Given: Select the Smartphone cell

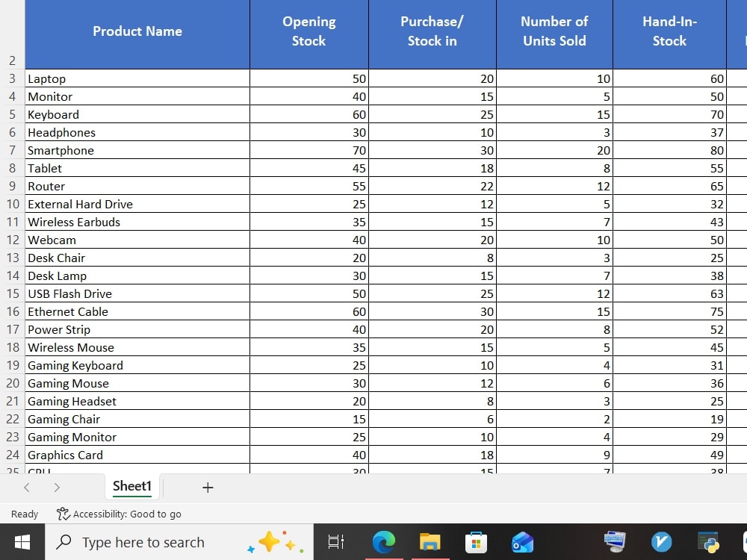Looking at the screenshot, I should pyautogui.click(x=137, y=150).
